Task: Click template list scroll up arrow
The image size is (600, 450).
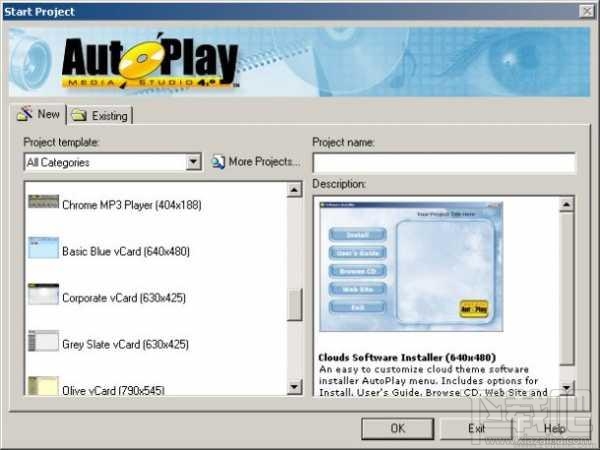Action: point(294,189)
